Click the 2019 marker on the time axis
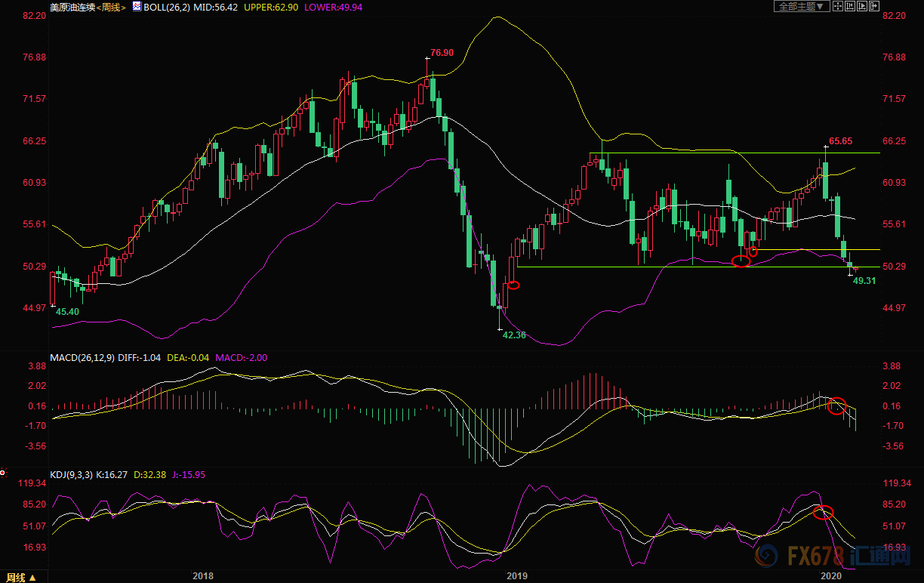The image size is (924, 583). coord(516,576)
